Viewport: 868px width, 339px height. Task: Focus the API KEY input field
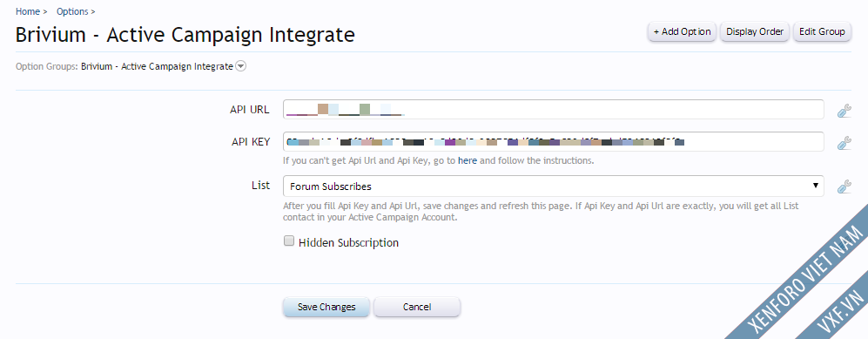click(553, 142)
